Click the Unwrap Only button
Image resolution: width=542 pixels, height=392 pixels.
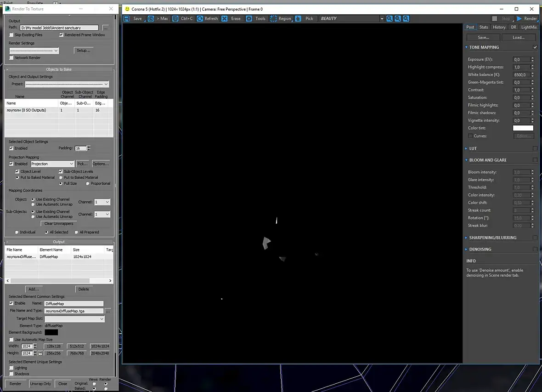[40, 384]
